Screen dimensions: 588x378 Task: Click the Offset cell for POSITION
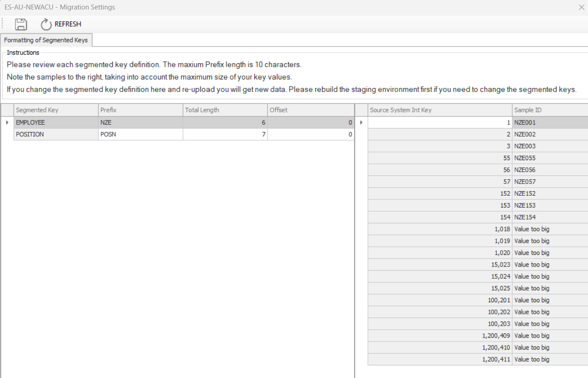coord(310,134)
